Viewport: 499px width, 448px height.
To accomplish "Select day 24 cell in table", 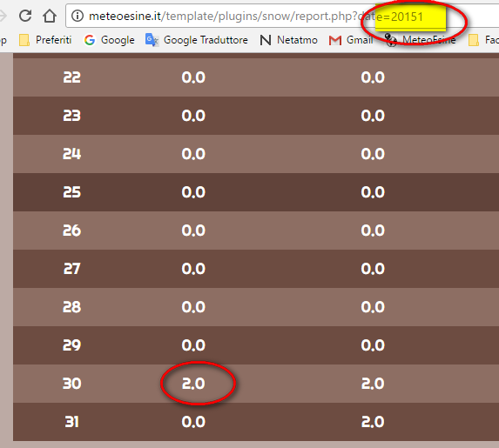I will [x=72, y=154].
